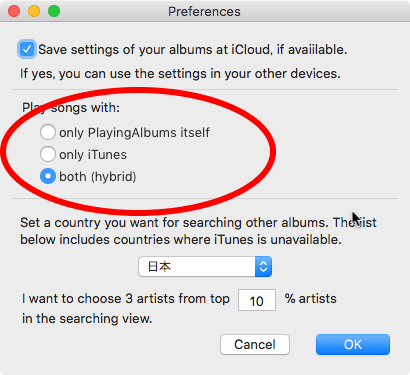410x375 pixels.
Task: Zoom the window with the green button
Action: point(54,11)
